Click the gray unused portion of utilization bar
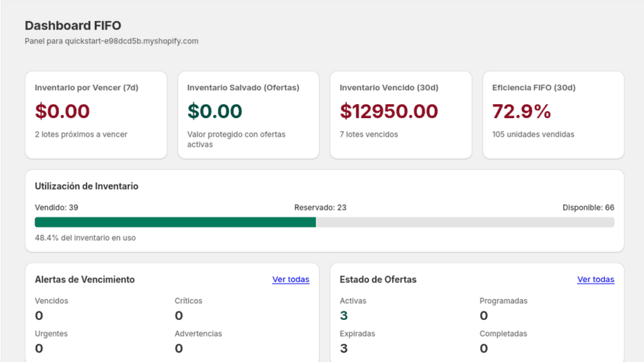The image size is (644, 362). pyautogui.click(x=465, y=222)
